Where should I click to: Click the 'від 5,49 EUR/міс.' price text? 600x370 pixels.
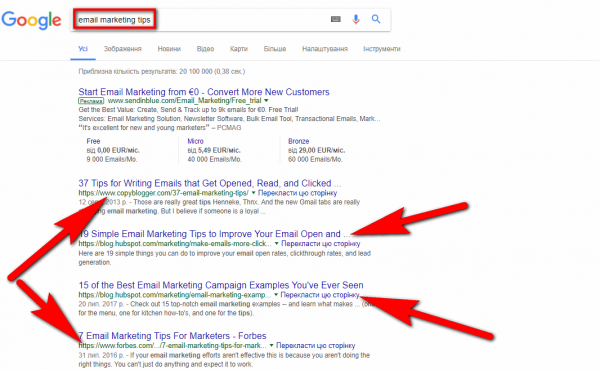tap(214, 150)
